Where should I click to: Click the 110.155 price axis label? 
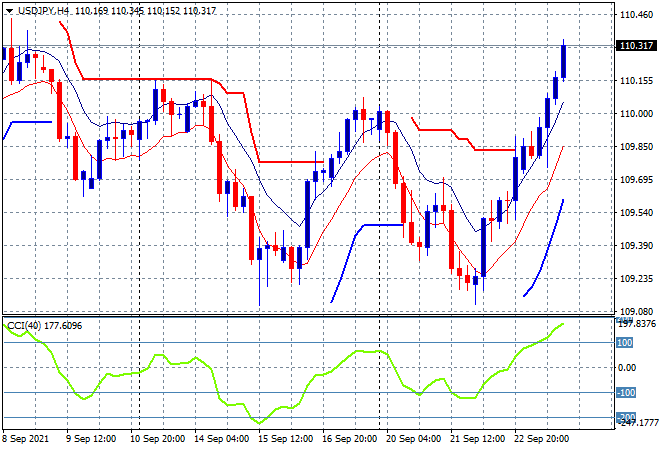point(636,80)
